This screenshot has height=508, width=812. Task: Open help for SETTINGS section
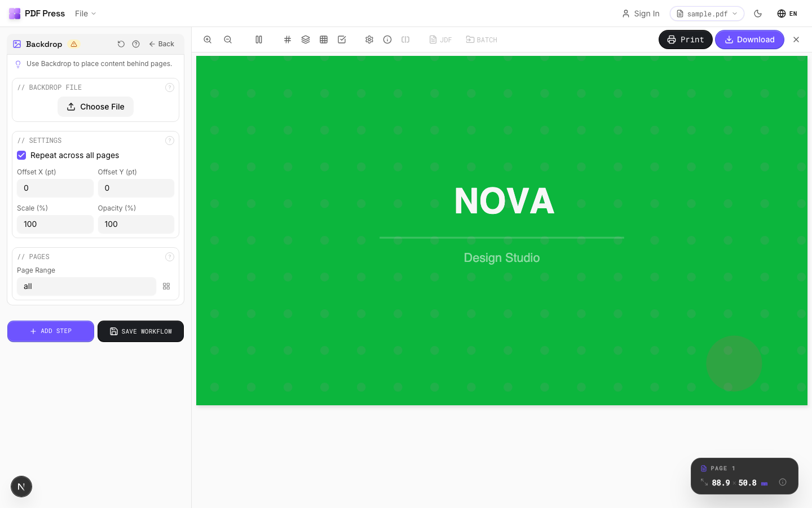pyautogui.click(x=170, y=141)
